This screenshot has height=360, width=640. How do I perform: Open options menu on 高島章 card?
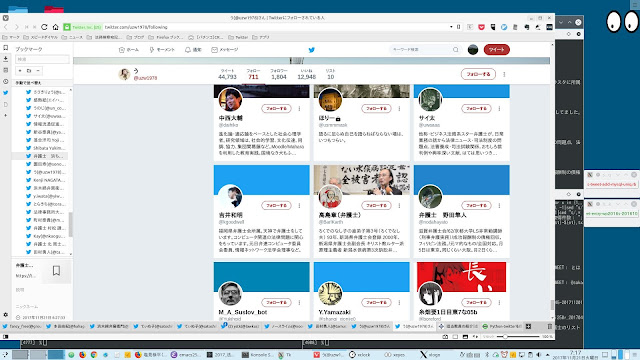point(399,205)
